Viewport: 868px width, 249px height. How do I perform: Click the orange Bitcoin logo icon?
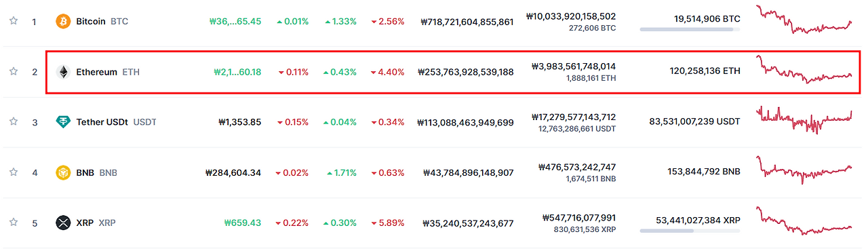coord(63,21)
